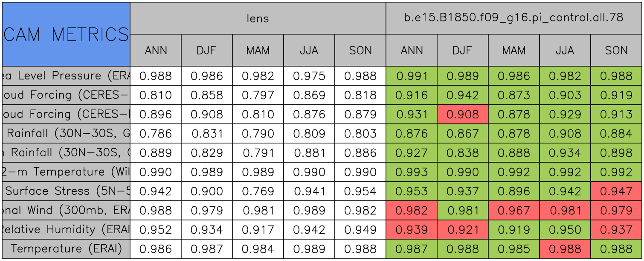Select the MAM header under the pi_control group

(x=513, y=50)
